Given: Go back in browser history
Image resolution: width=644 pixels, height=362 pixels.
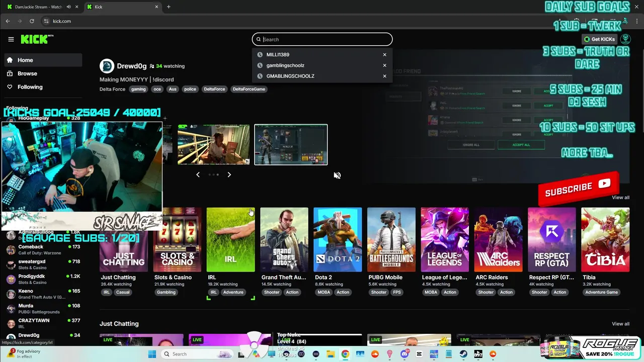Looking at the screenshot, I should pyautogui.click(x=8, y=21).
